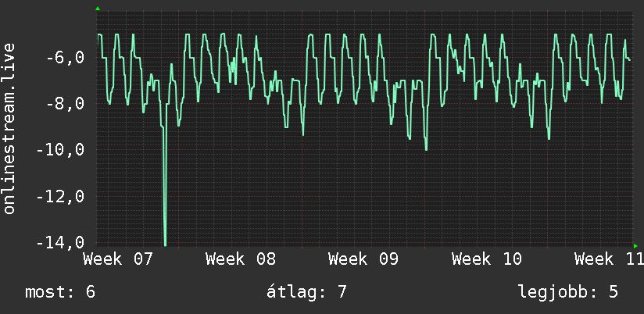Click the green arrow at the right end of the x-axis
644x314 pixels.
coord(635,246)
